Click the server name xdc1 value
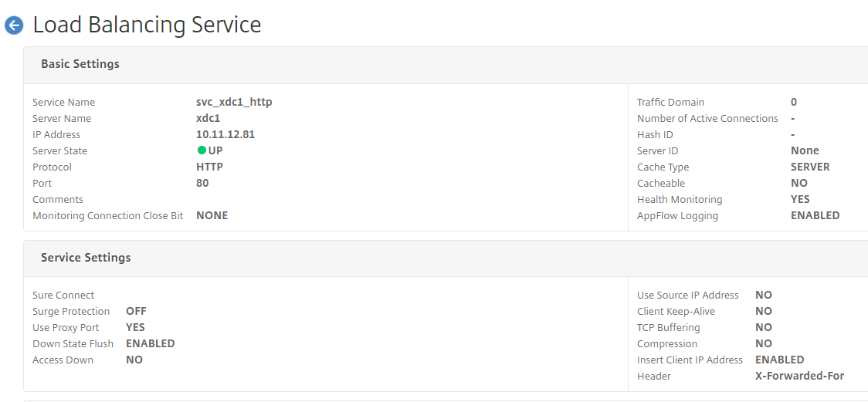868x402 pixels. (209, 118)
